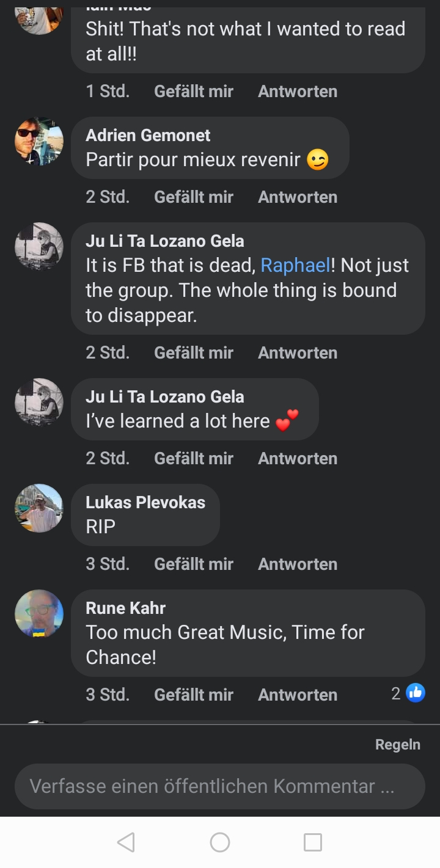
Task: Tap the blue thumbs-up reaction icon
Action: pos(416,693)
